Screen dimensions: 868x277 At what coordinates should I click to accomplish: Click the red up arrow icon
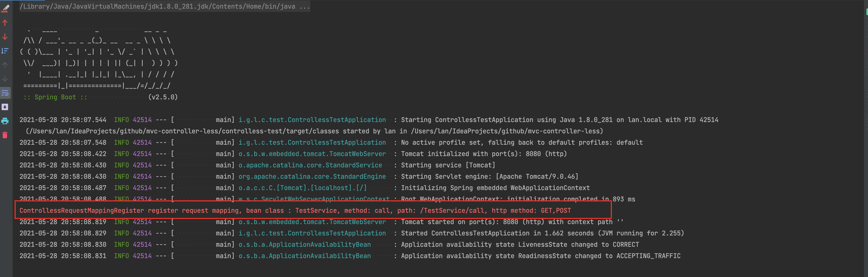coord(5,23)
